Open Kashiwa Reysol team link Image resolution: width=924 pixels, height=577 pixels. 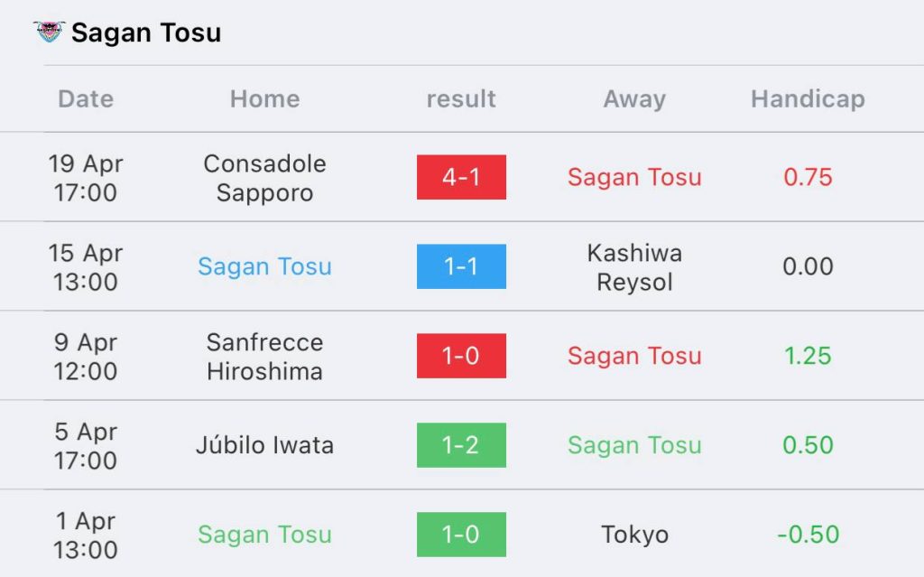pos(634,267)
